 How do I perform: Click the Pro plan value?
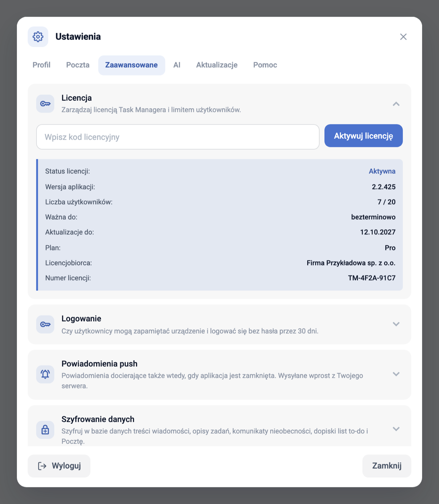[390, 248]
